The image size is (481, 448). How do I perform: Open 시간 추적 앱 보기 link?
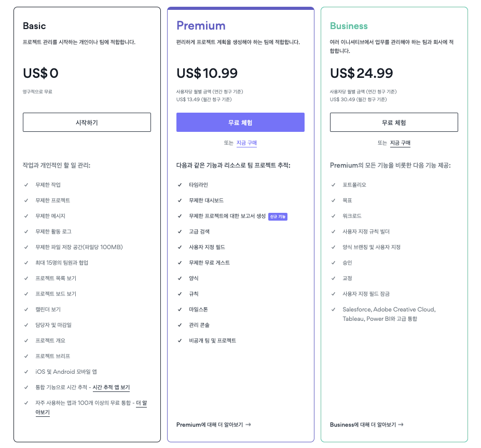(111, 387)
